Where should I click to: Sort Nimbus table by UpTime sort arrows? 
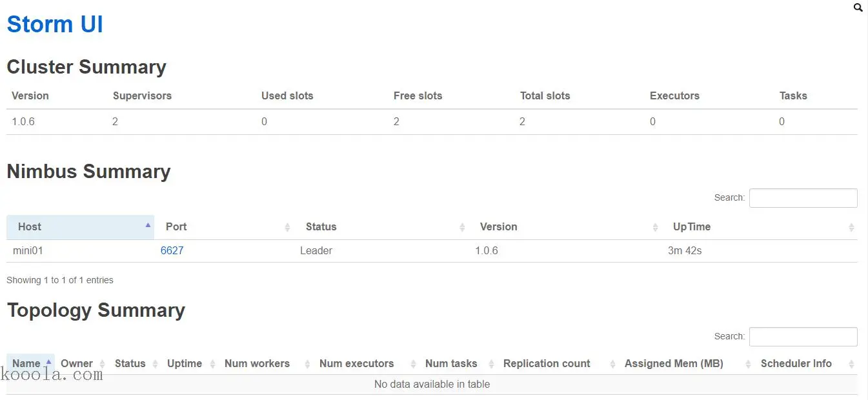click(851, 227)
